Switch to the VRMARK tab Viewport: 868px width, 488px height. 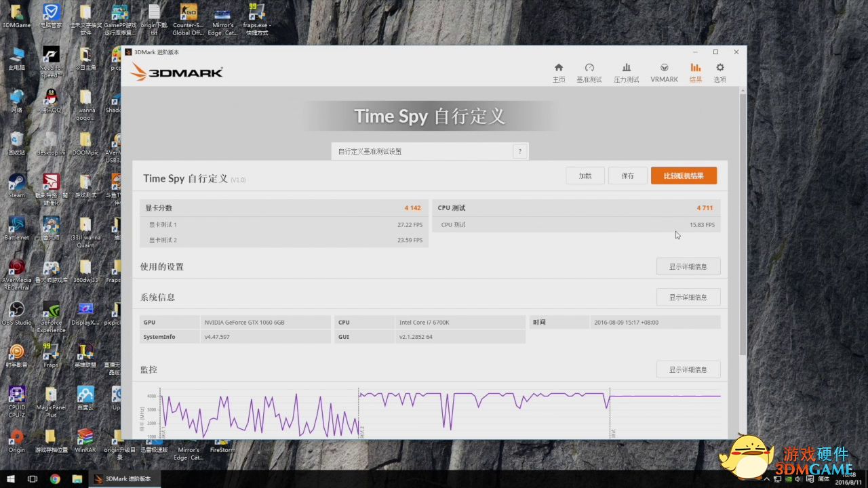coord(664,73)
